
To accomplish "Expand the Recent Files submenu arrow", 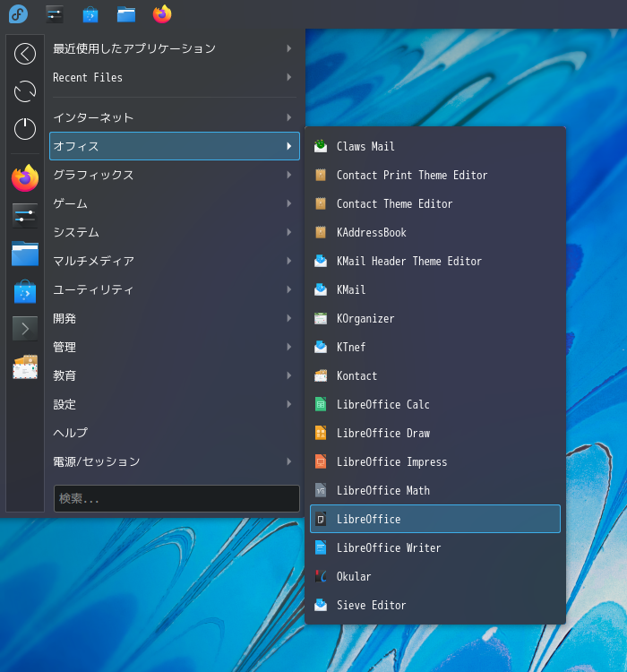I will [x=289, y=77].
